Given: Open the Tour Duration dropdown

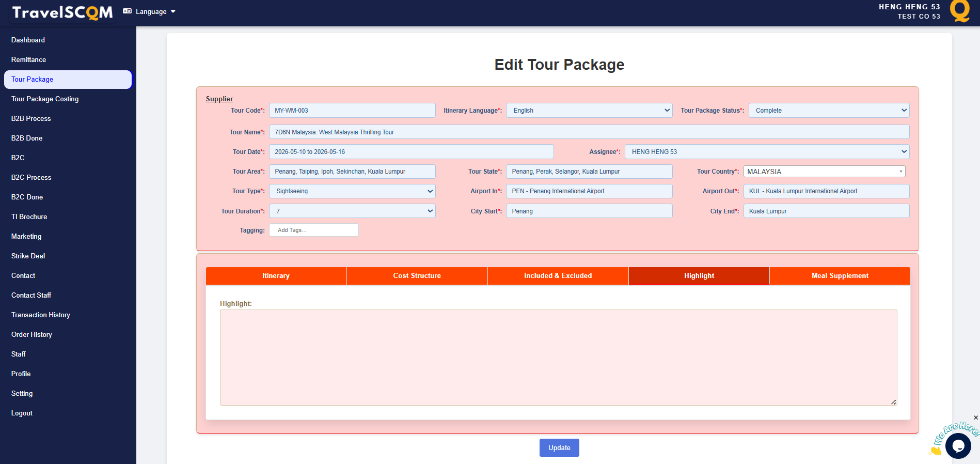Looking at the screenshot, I should coord(352,211).
